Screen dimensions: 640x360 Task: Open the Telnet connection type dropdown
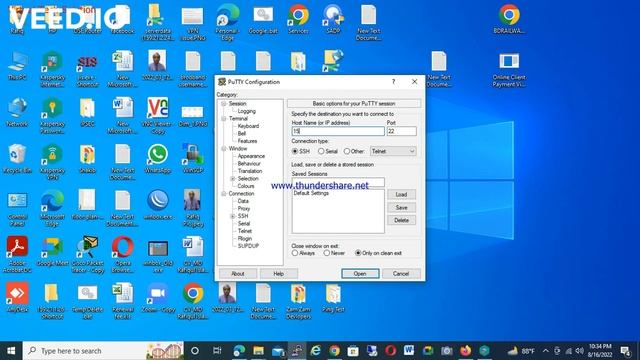(393, 151)
